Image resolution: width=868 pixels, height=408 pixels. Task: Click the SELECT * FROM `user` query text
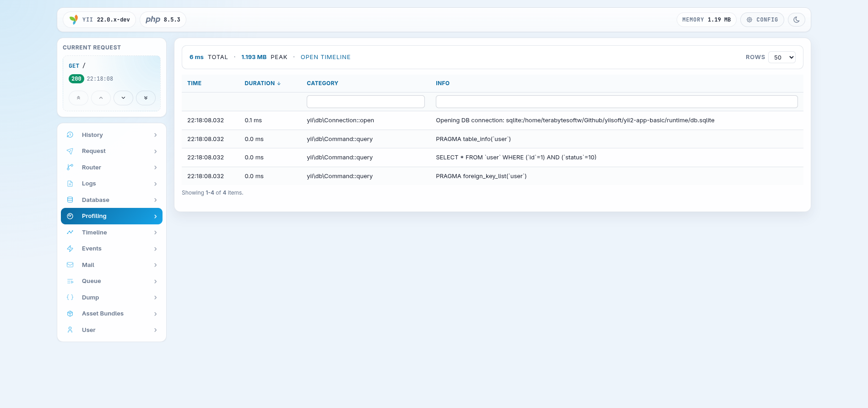[516, 158]
